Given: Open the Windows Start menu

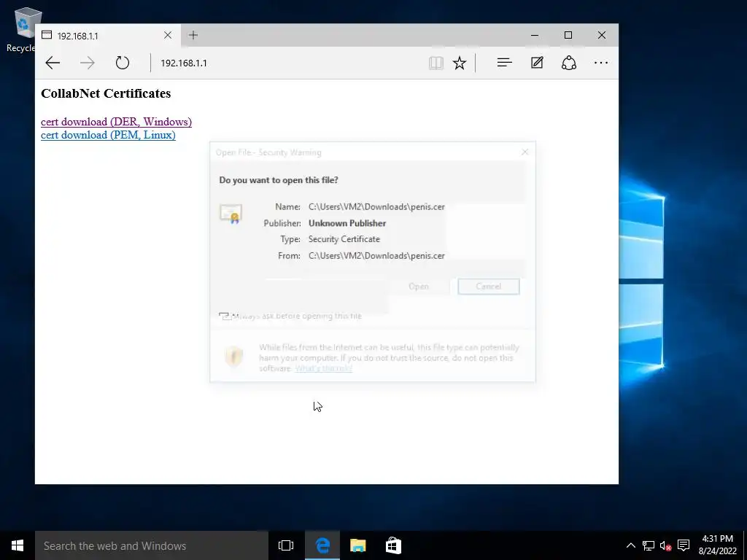Looking at the screenshot, I should point(18,545).
